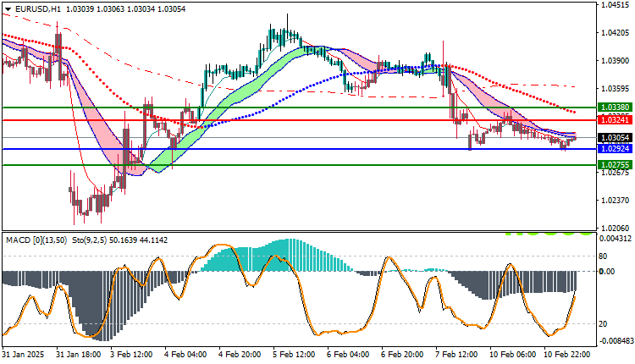Click the 1.02060 price scale value

616,229
